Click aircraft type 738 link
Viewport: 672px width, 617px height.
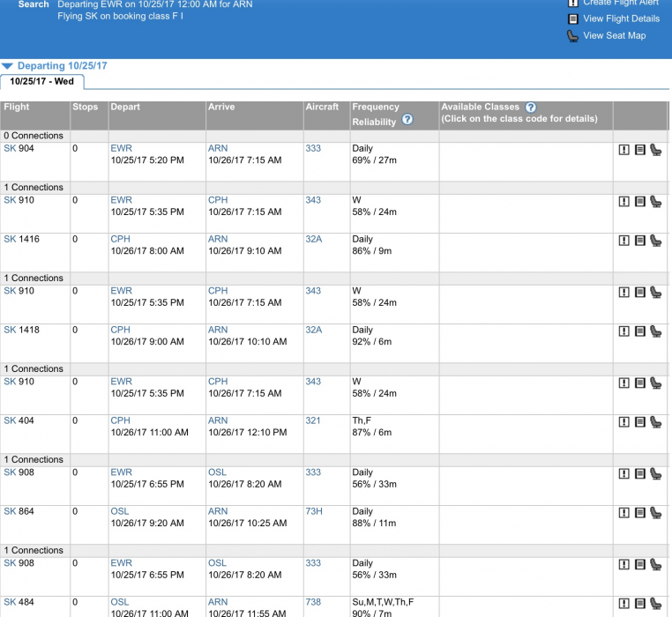coord(313,602)
